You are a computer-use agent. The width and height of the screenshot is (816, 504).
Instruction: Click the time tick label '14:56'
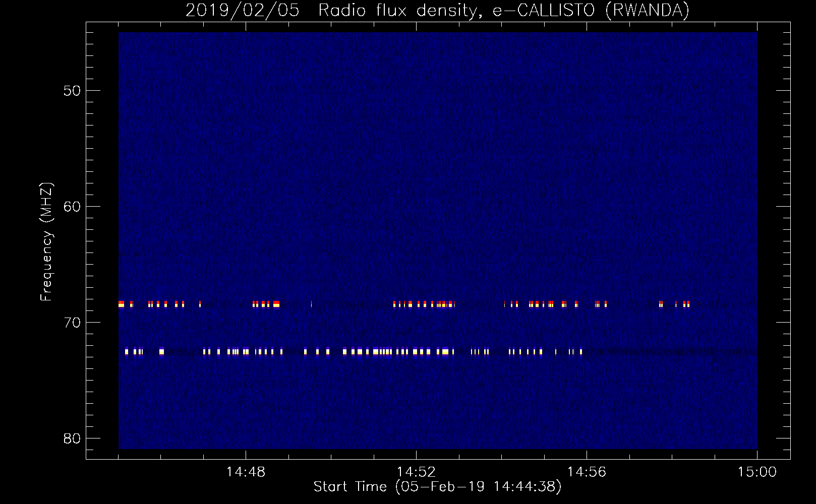[587, 472]
